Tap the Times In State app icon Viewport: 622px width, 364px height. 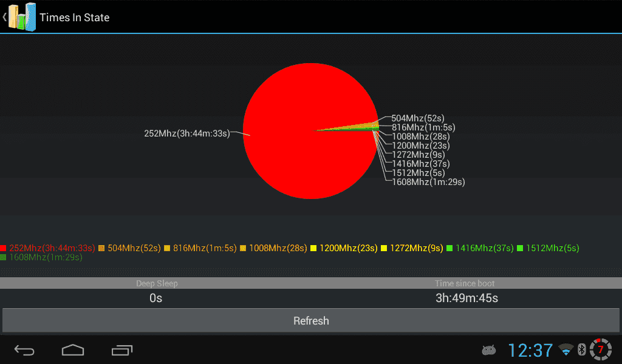[22, 17]
